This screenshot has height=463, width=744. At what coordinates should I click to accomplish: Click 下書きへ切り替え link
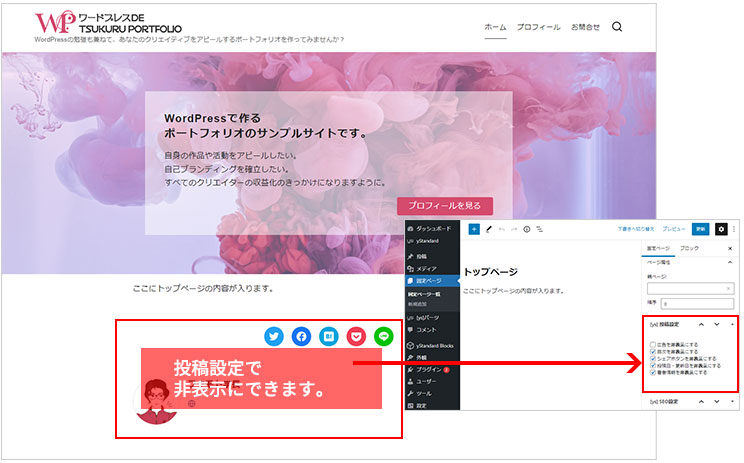[x=635, y=229]
